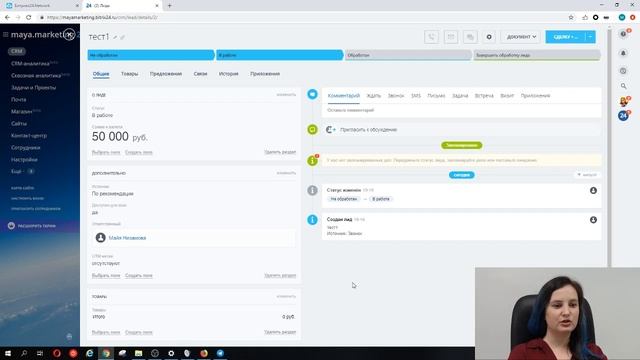
Task: Open Настройки in the sidebar
Action: click(24, 160)
